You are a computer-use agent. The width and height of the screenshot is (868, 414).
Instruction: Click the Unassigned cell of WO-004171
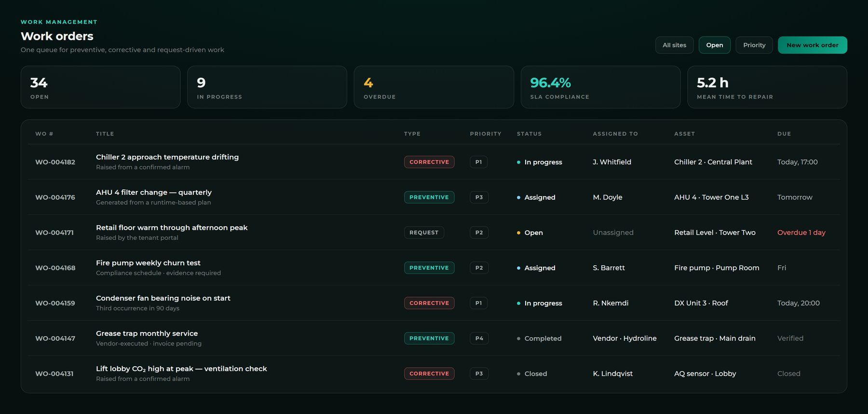coord(613,233)
